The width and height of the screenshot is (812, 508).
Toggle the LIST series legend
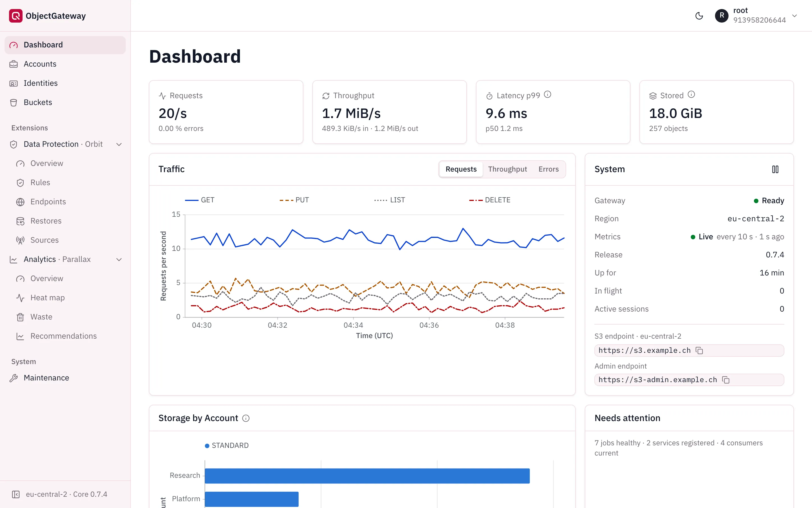[390, 200]
